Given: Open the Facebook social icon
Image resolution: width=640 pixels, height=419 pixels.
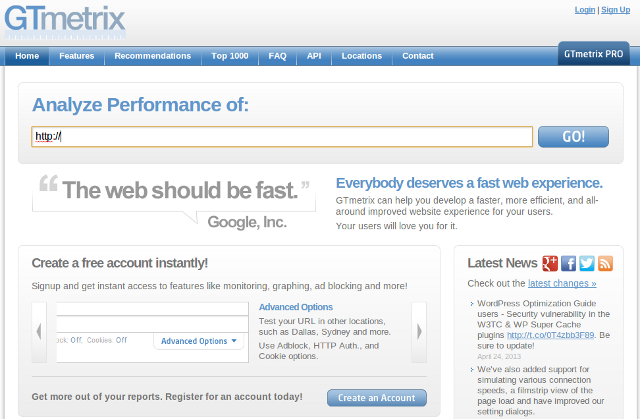Looking at the screenshot, I should (x=568, y=263).
